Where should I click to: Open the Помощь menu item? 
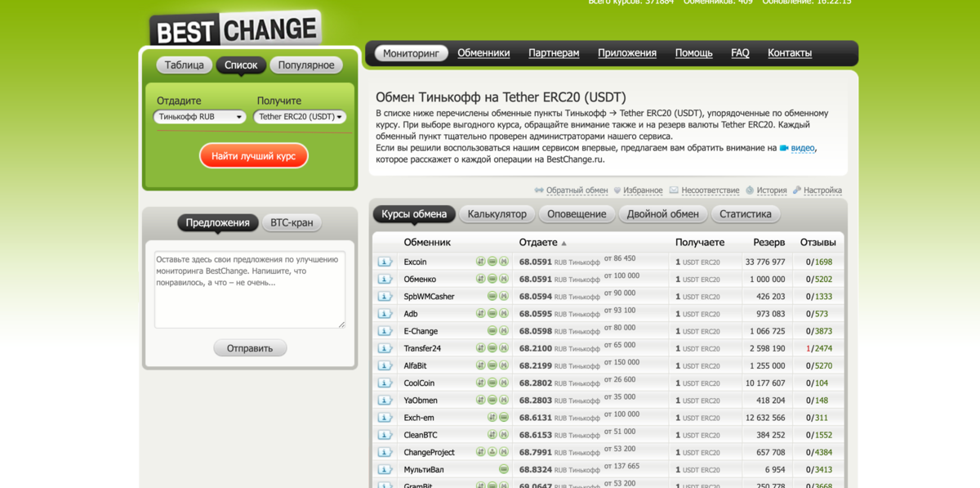[x=693, y=53]
